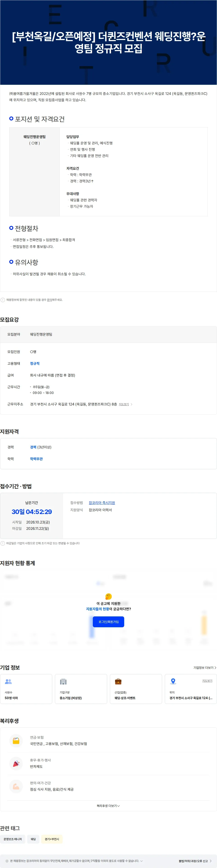
Task: Select the 경기>부천시 tag
Action: pos(52,839)
